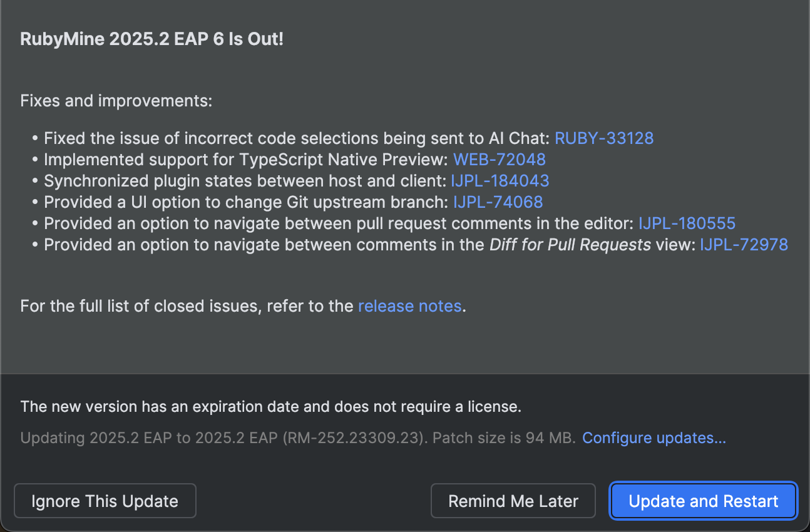Open the IJPL-74068 issue link
The width and height of the screenshot is (810, 532).
tap(498, 202)
